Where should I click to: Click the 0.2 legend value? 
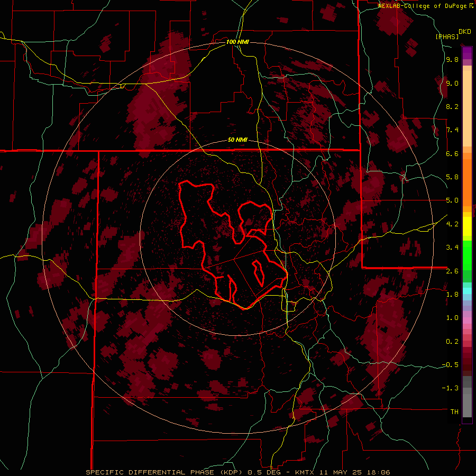452,342
